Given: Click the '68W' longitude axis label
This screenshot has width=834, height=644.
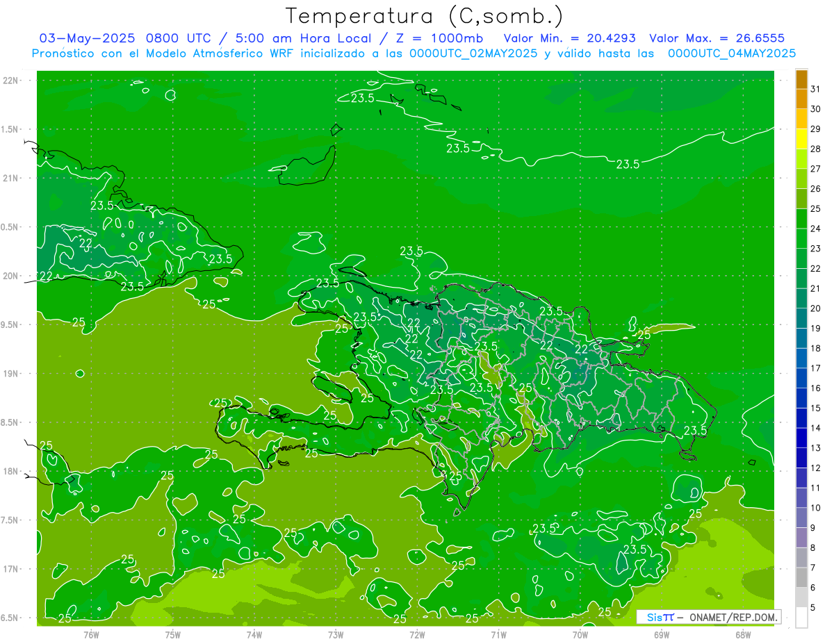Looking at the screenshot, I should pos(743,634).
